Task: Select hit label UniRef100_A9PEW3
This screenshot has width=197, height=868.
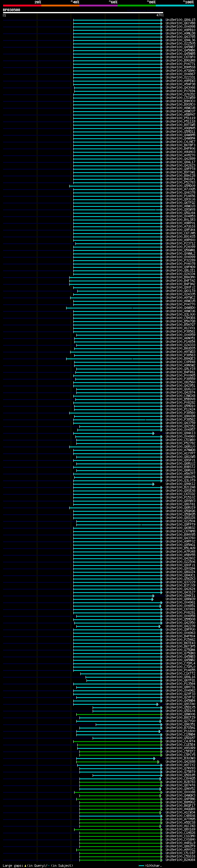Action: (180, 81)
